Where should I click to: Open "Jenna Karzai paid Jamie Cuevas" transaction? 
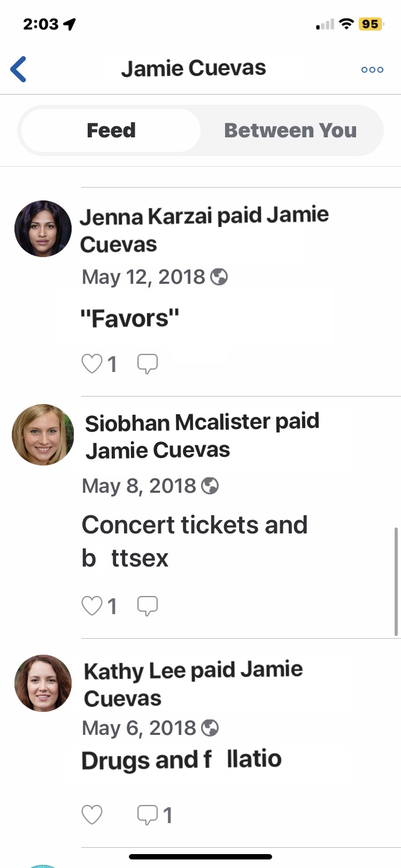204,229
